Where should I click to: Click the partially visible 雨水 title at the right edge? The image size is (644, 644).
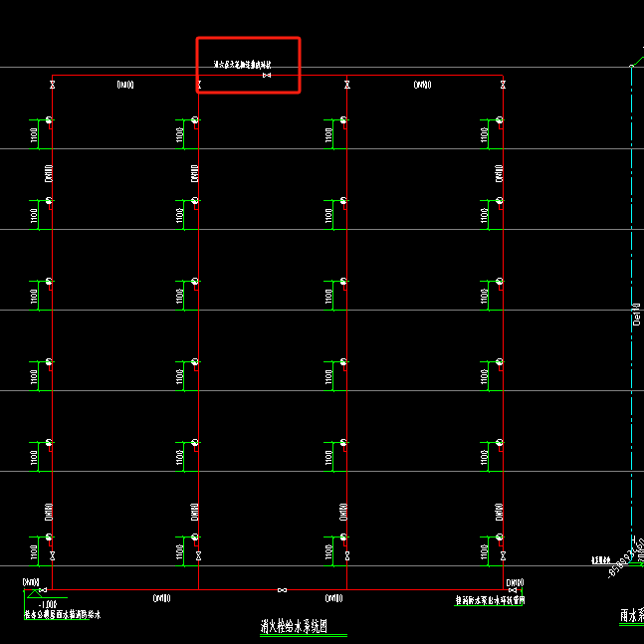pos(632,616)
